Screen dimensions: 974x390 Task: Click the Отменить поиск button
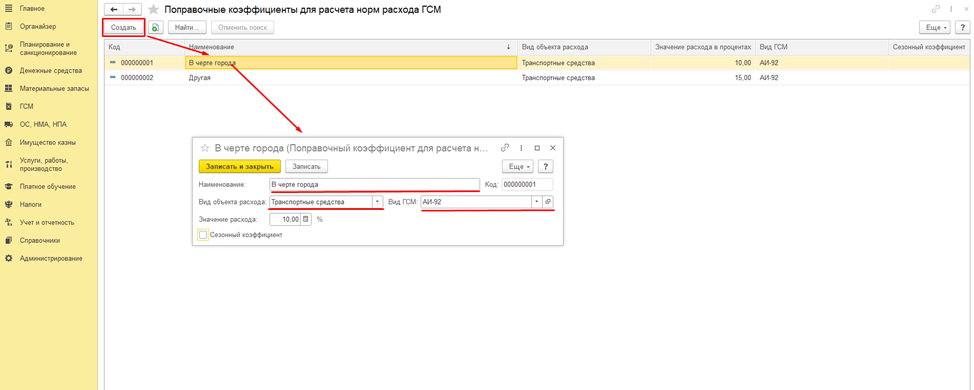click(242, 27)
